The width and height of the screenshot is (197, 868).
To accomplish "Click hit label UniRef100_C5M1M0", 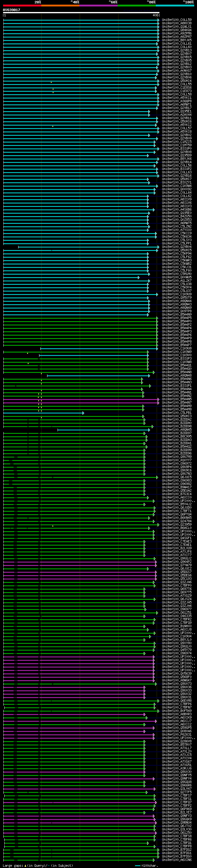I will coord(177,274).
